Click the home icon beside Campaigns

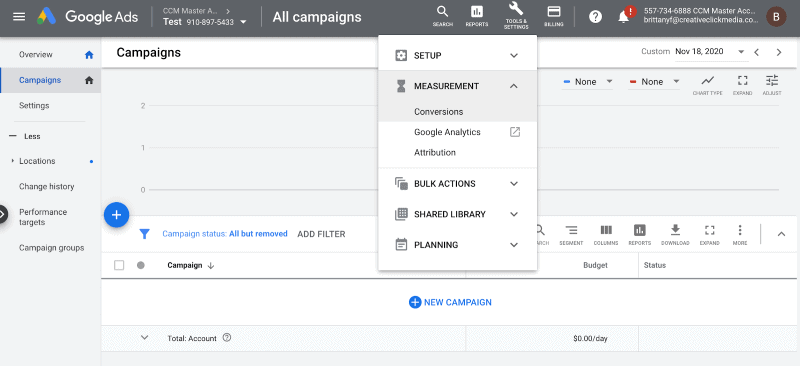(x=89, y=80)
